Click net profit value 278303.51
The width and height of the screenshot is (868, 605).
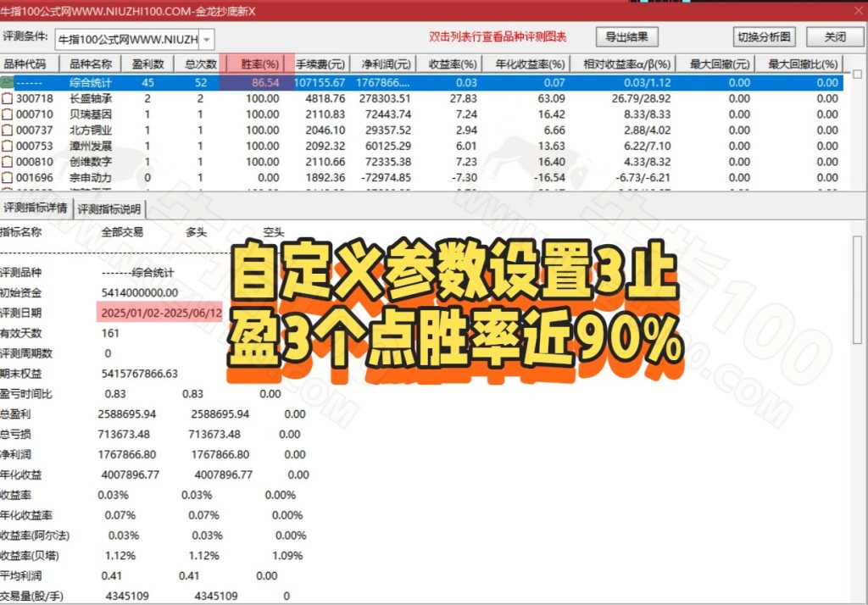click(386, 98)
